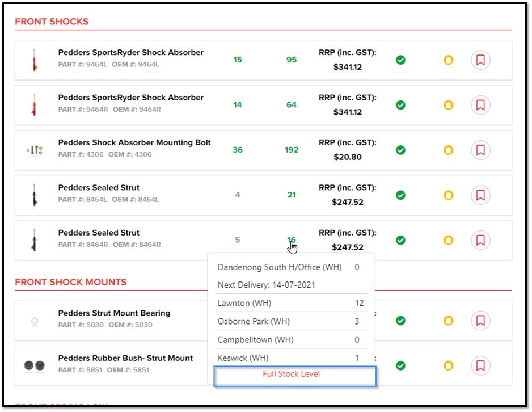Click the yellow icon for part 5030
The width and height of the screenshot is (532, 412).
pos(448,321)
